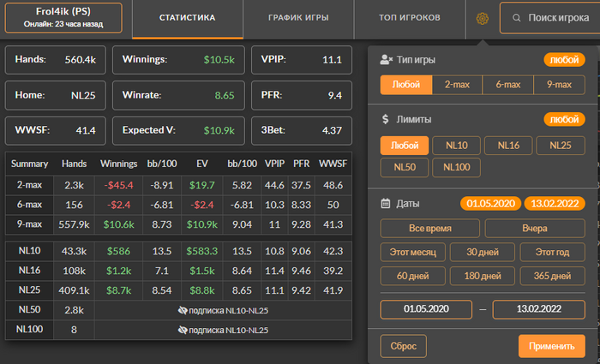Click the подписка NL10-NL25 text in NL50 row
Image resolution: width=600 pixels, height=364 pixels.
click(229, 310)
